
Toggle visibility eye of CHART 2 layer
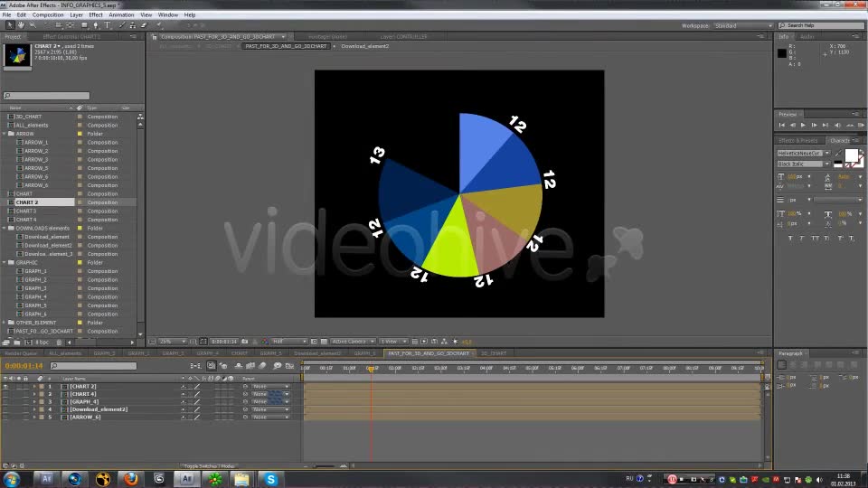tap(5, 386)
